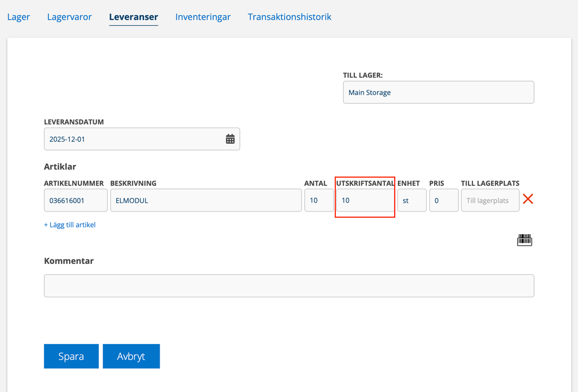578x392 pixels.
Task: Click the barcode scanner icon
Action: 524,240
